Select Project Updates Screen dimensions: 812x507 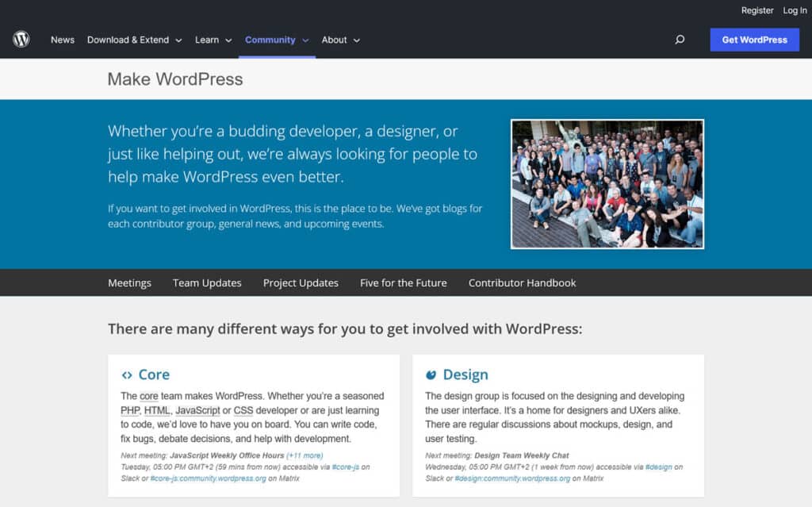point(301,282)
